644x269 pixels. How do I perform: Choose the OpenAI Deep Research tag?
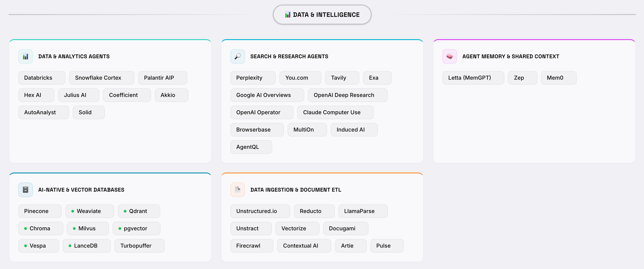pos(347,95)
